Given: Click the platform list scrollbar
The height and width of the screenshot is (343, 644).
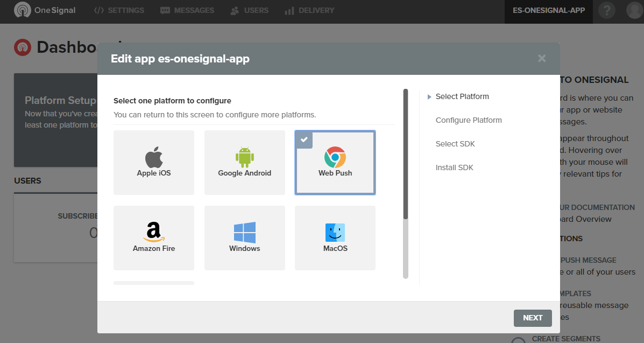Looking at the screenshot, I should [406, 184].
